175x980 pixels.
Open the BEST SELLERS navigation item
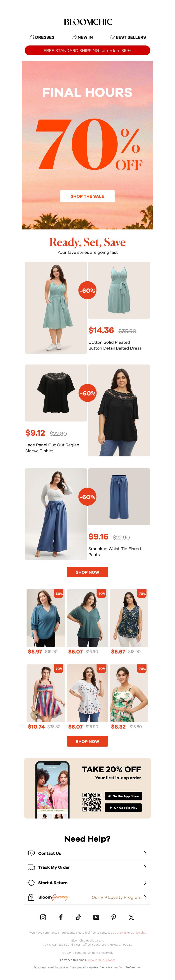tap(128, 37)
